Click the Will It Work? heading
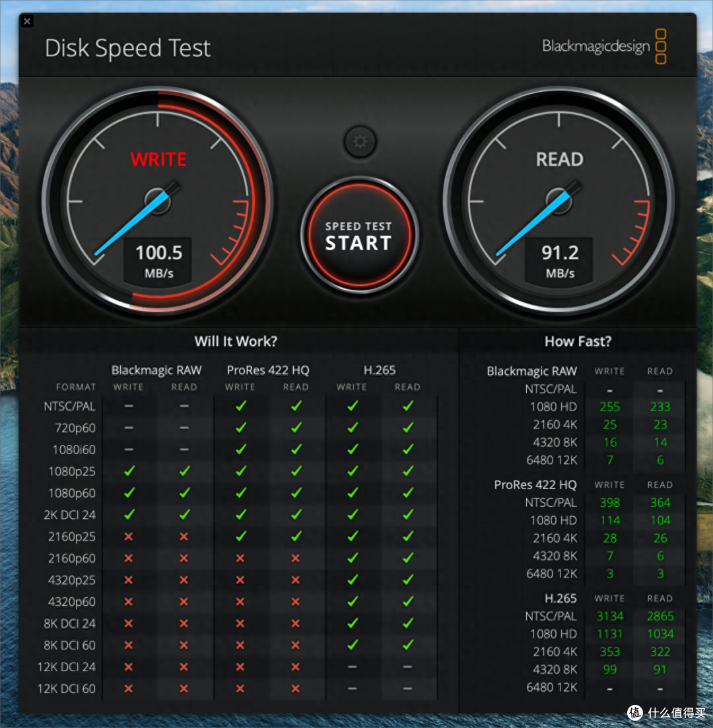 coord(236,341)
